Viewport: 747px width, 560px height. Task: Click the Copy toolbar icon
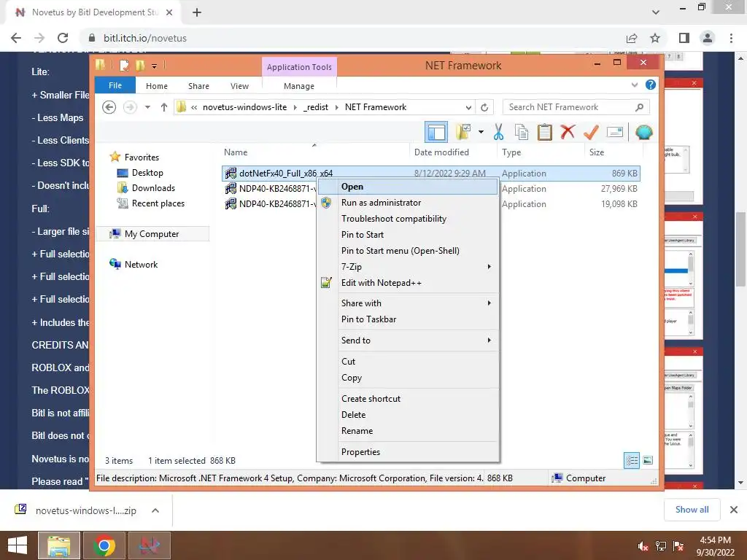point(522,132)
